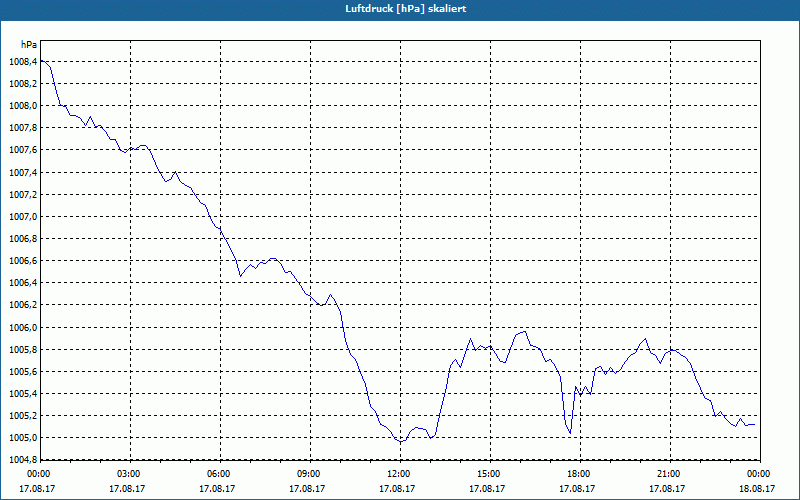Select the 1005,8 y-axis value
This screenshot has width=800, height=500.
point(23,349)
